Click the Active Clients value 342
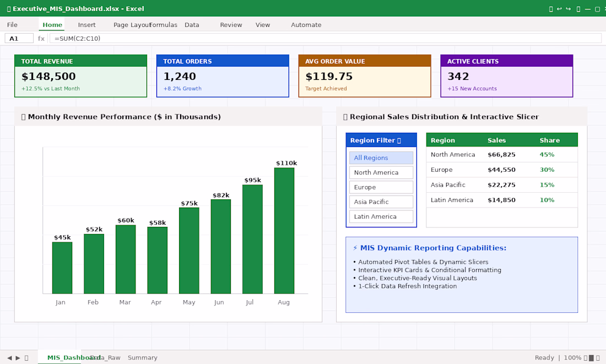 [458, 77]
